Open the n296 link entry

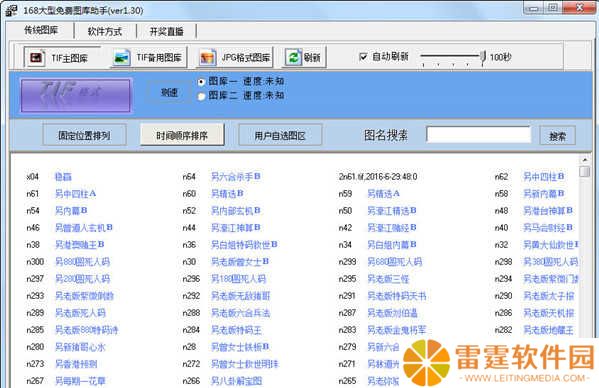[238, 279]
